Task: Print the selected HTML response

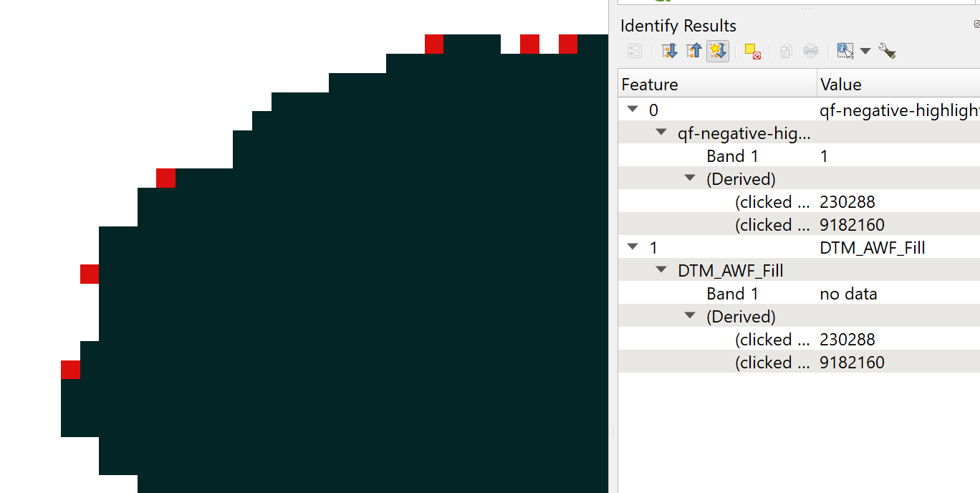Action: [x=810, y=50]
